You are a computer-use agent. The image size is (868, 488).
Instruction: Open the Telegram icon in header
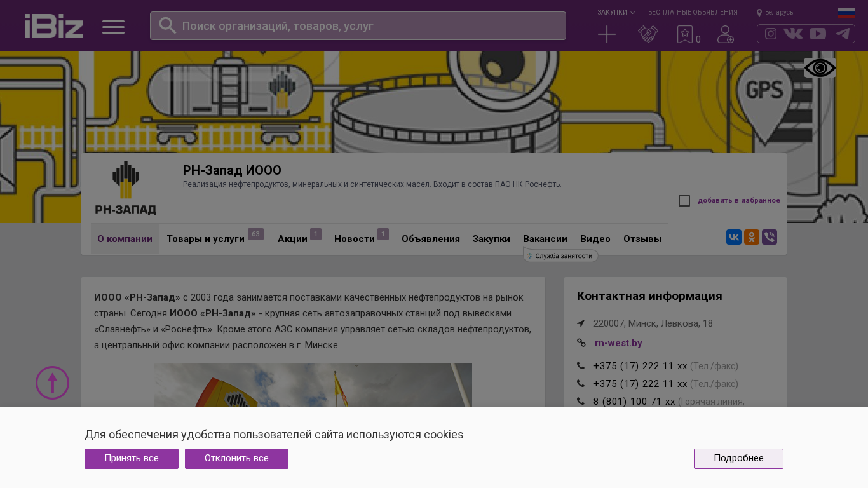click(x=843, y=34)
